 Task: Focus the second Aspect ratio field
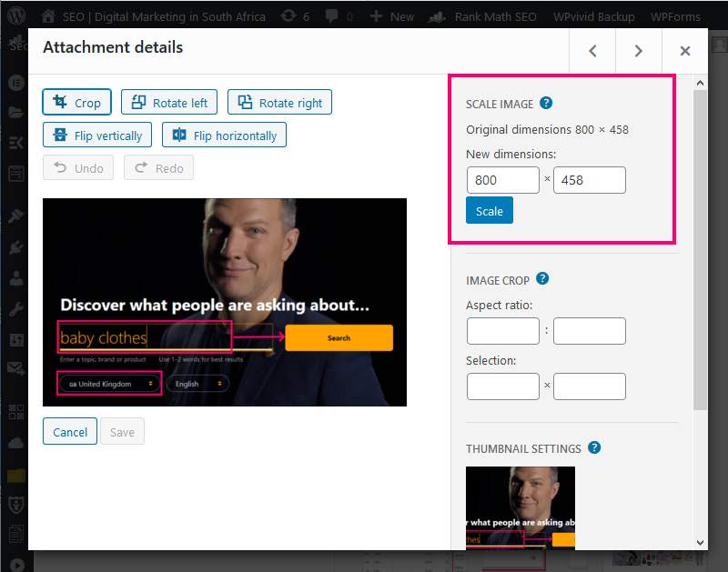click(589, 331)
